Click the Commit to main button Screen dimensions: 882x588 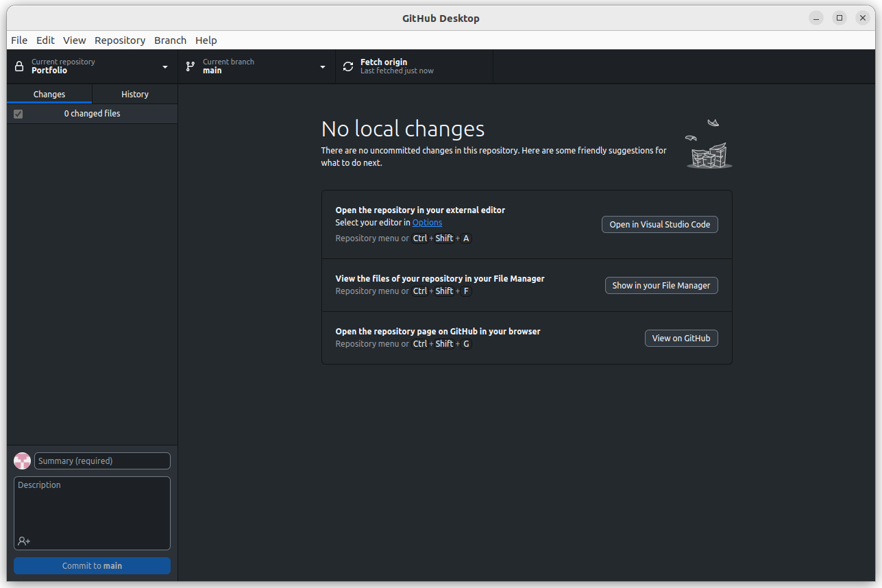[x=92, y=565]
